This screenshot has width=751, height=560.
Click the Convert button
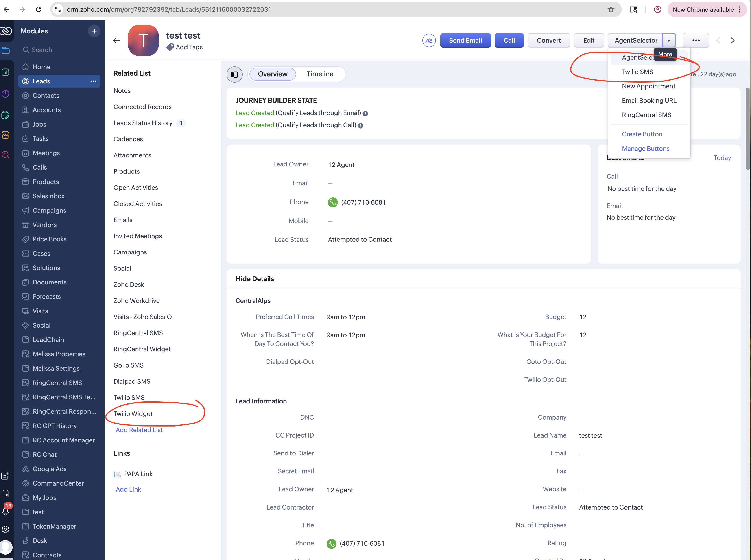click(548, 40)
